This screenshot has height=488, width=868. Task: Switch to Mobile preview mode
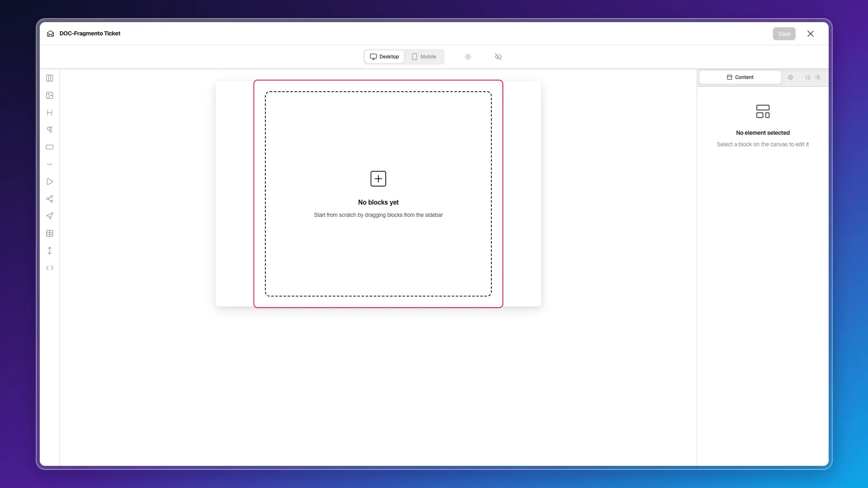tap(424, 56)
